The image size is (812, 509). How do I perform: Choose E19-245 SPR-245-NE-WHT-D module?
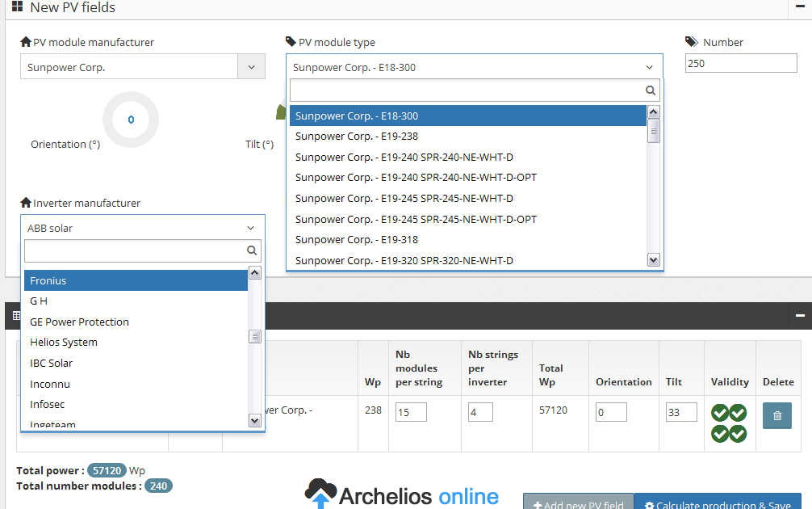[468, 198]
